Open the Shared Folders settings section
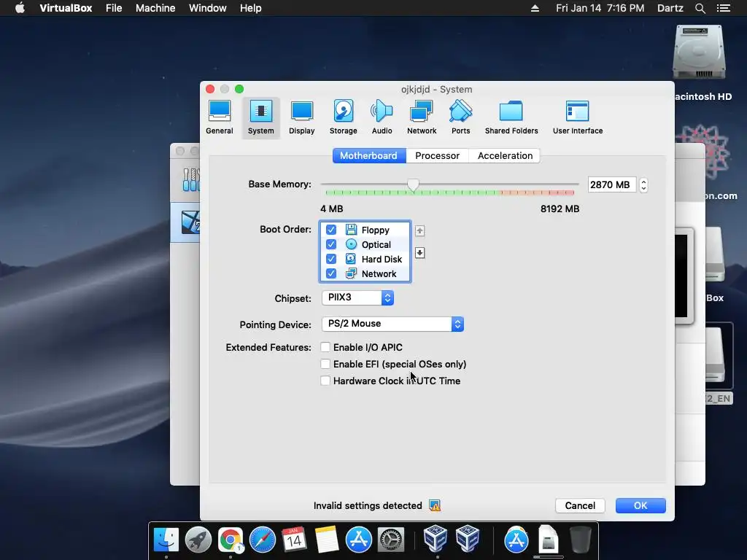 (x=511, y=117)
